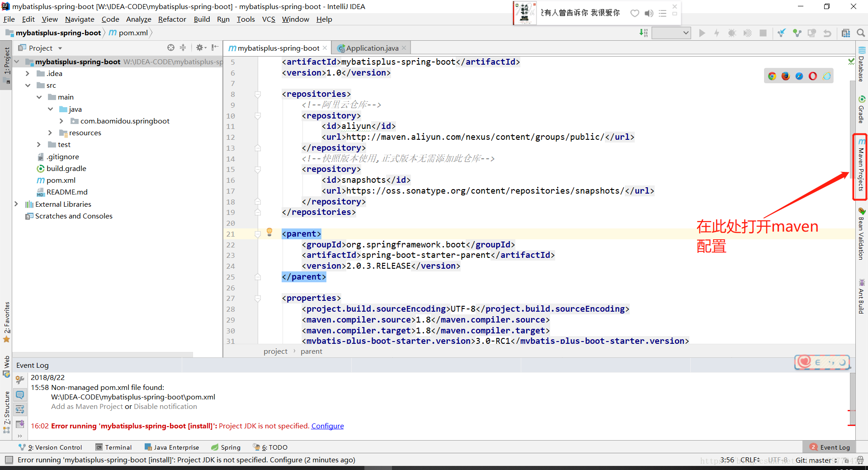Open the run configuration dropdown
This screenshot has height=470, width=868.
(671, 33)
